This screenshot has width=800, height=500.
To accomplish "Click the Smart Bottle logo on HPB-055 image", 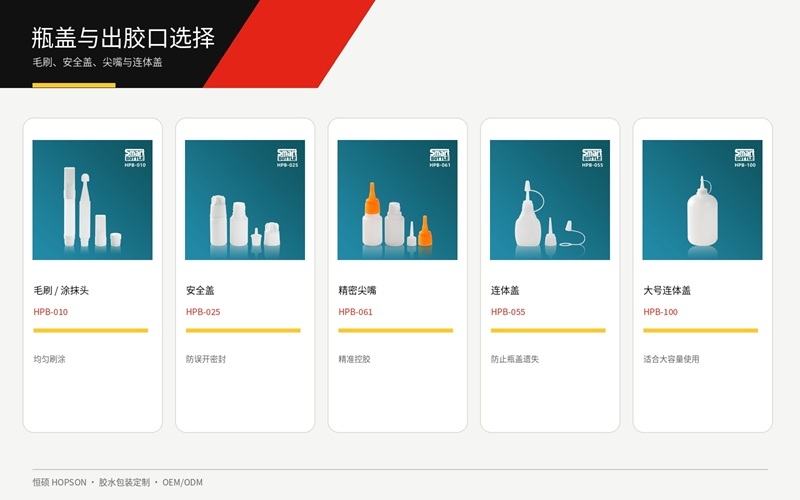I will (x=592, y=155).
